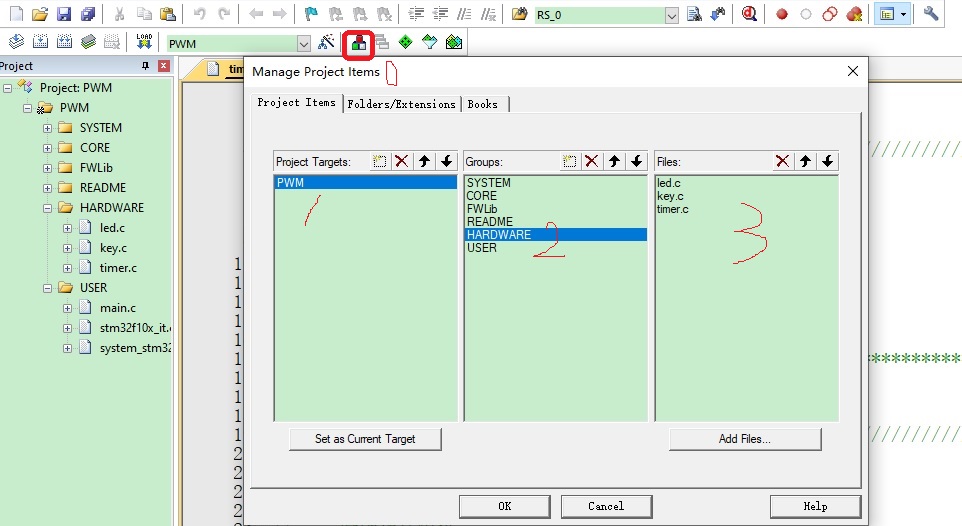This screenshot has width=962, height=526.
Task: Delete the selected group with red X
Action: click(x=592, y=161)
